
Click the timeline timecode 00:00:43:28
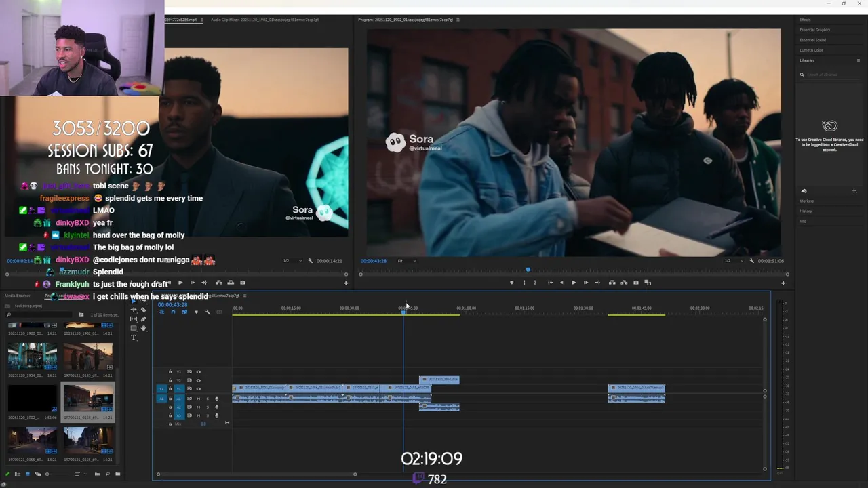[173, 304]
